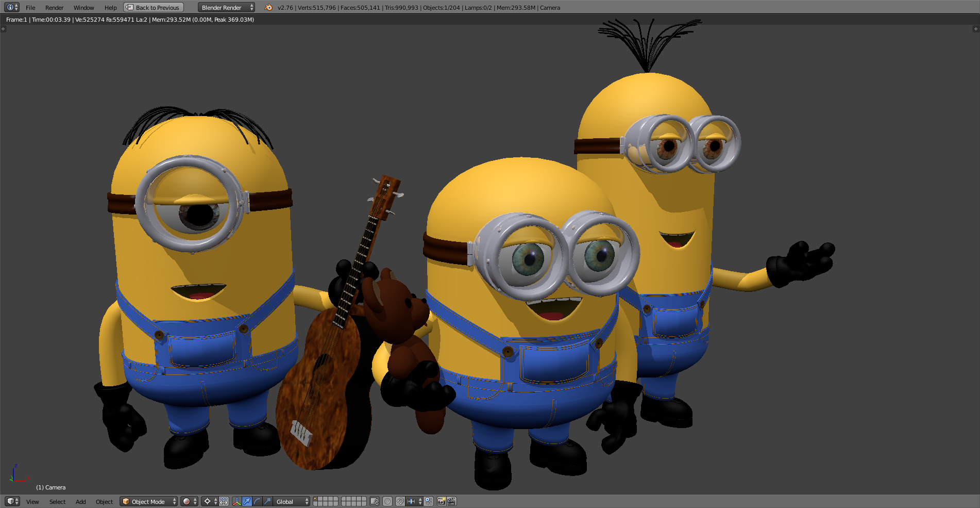Open the File menu

tap(30, 8)
